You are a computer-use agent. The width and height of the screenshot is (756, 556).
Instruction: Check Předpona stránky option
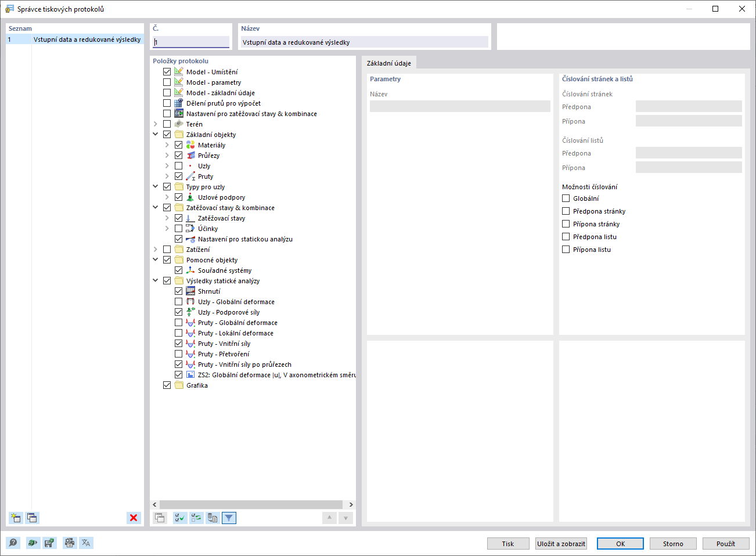click(x=566, y=211)
